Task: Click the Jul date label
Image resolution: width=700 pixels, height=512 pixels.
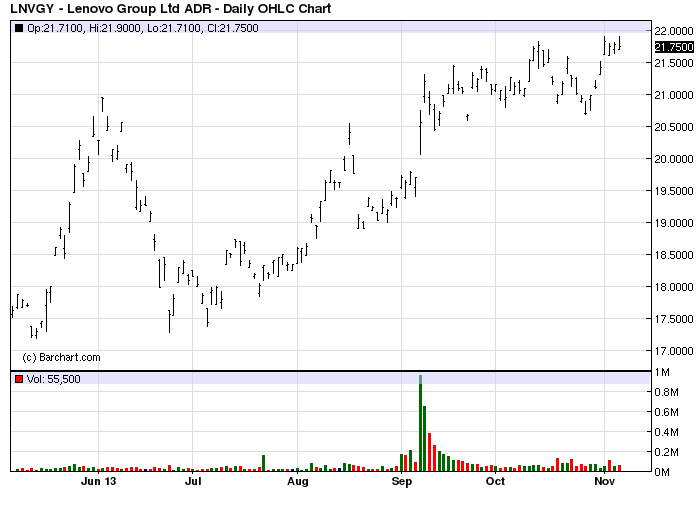Action: 193,481
